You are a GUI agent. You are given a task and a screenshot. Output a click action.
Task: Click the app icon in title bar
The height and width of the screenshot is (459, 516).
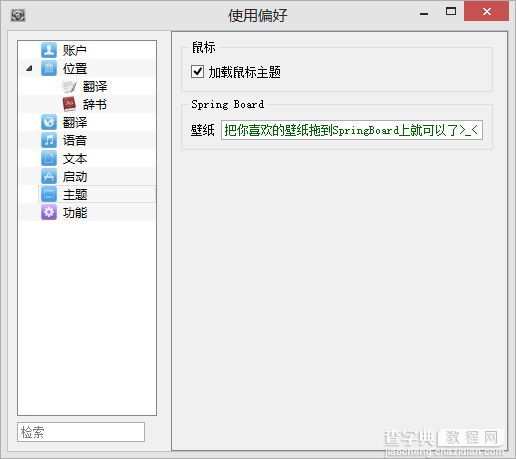18,15
